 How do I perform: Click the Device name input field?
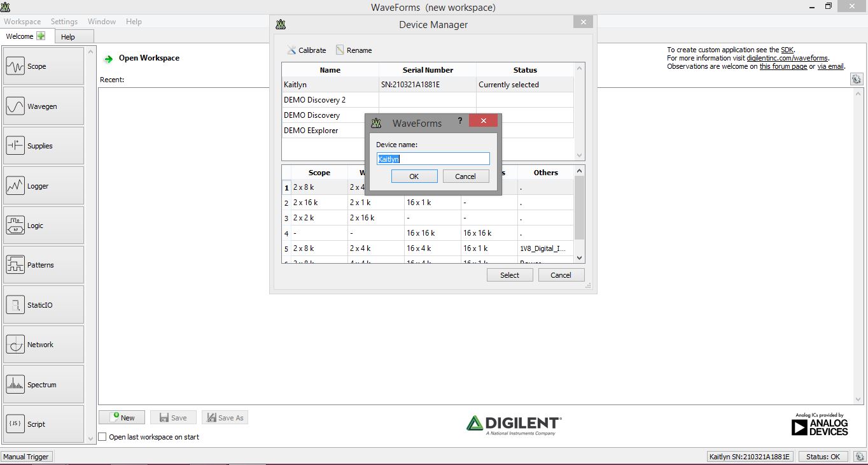[x=433, y=159]
